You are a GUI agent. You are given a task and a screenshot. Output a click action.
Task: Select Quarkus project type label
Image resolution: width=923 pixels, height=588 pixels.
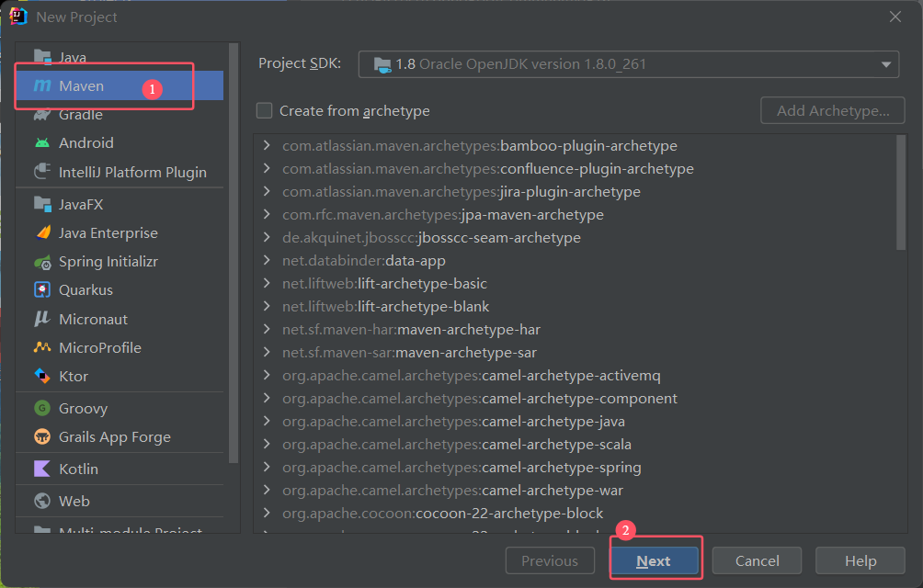tap(85, 290)
